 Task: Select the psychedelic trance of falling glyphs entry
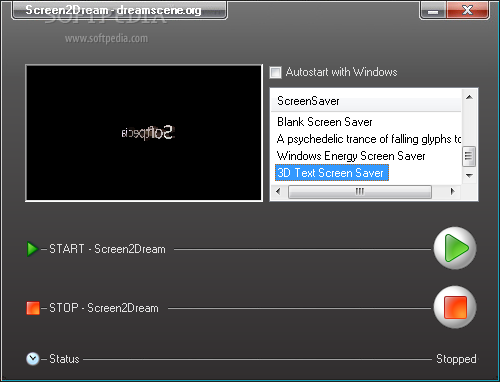(368, 139)
